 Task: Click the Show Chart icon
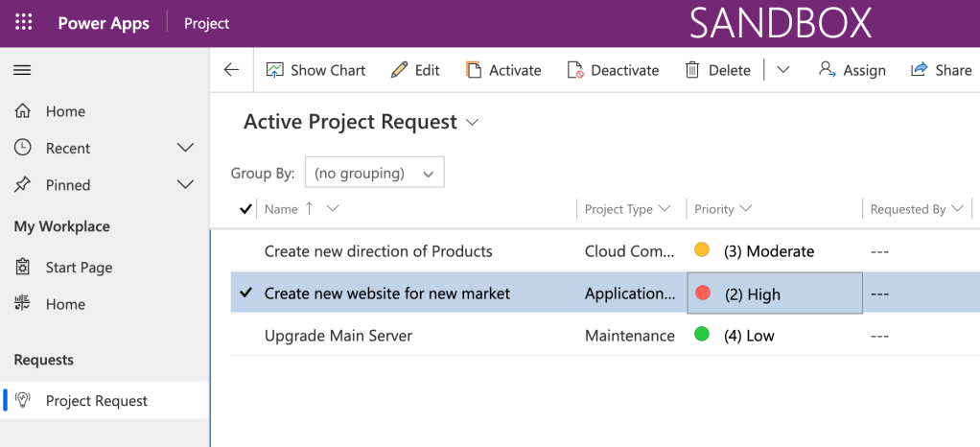tap(275, 70)
